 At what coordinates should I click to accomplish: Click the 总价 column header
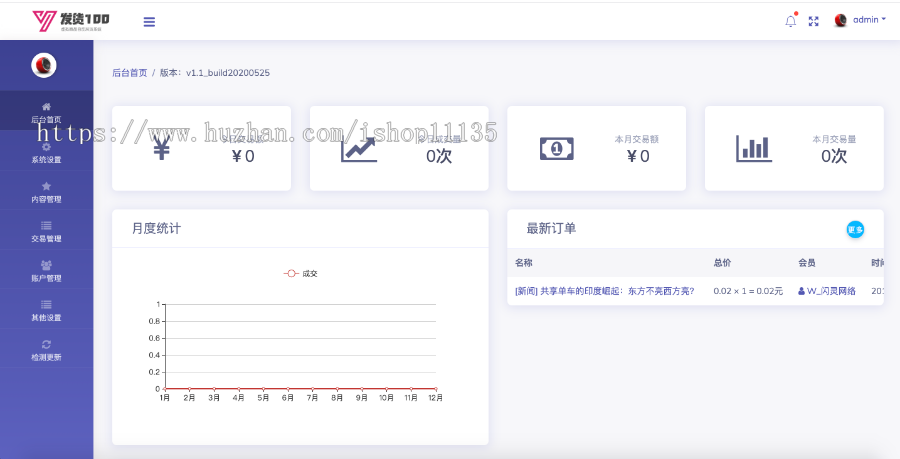click(722, 263)
